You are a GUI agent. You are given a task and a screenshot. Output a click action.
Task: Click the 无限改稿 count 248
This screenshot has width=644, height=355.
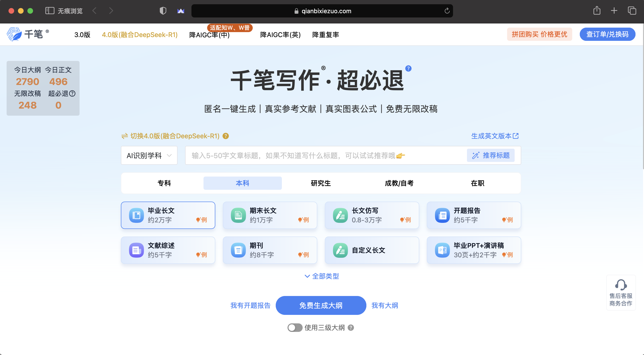(27, 106)
